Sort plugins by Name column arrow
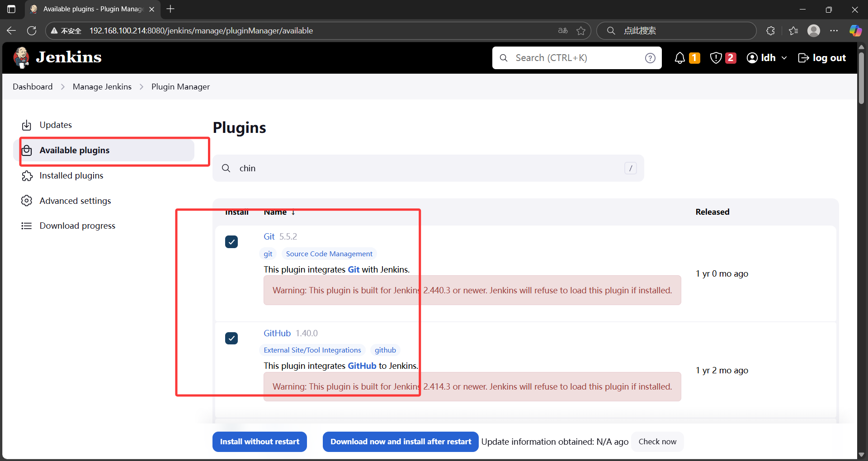 (x=293, y=212)
